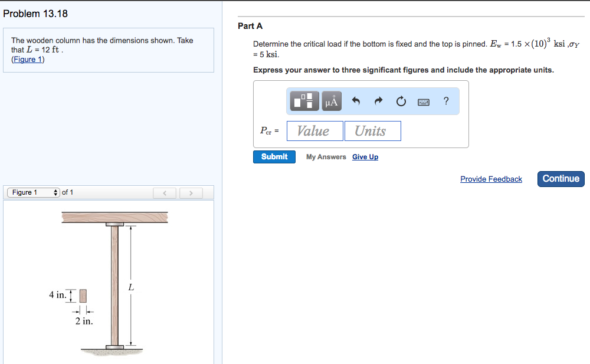Image resolution: width=590 pixels, height=364 pixels.
Task: Click Give Up on Part A
Action: (x=365, y=156)
